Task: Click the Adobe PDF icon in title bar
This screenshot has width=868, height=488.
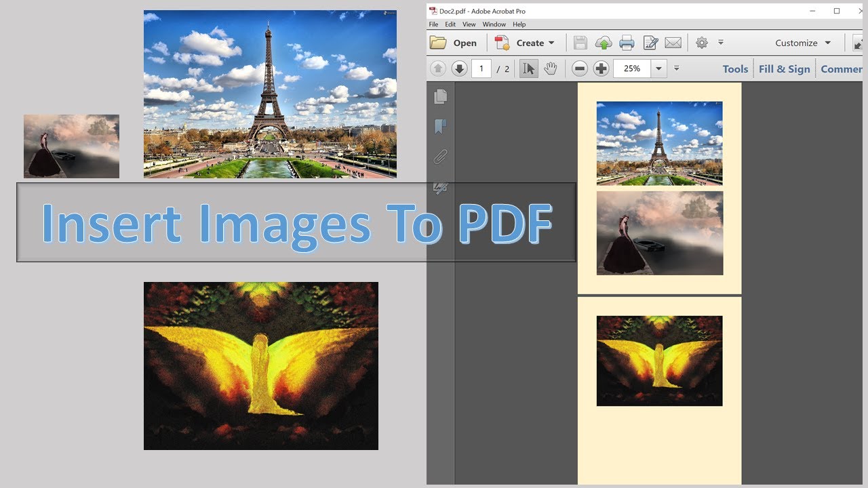Action: [x=433, y=11]
